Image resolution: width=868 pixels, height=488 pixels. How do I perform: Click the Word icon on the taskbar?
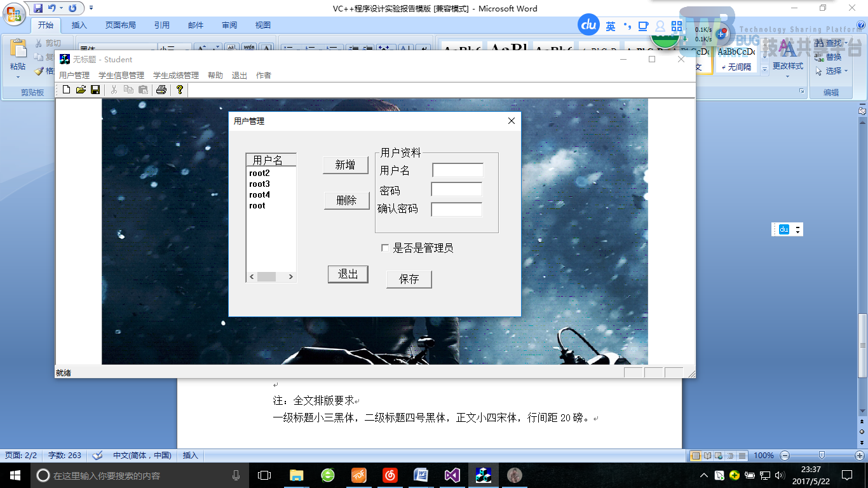pos(421,475)
